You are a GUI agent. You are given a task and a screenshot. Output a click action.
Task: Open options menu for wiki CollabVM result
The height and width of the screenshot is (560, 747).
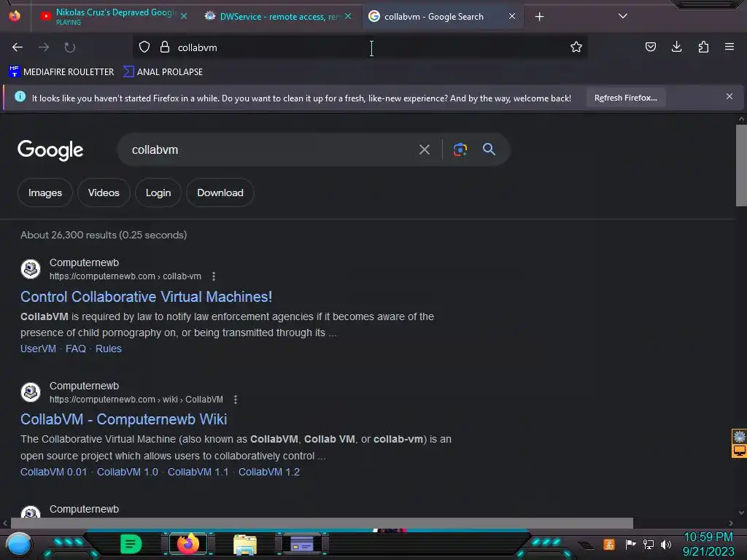[236, 400]
